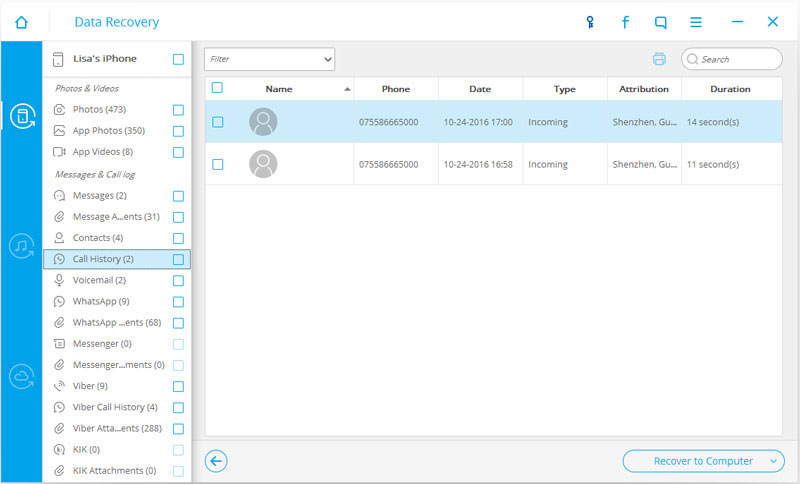Screen dimensions: 800x484
Task: Tick the Lisa's iPhone checkbox
Action: pos(178,60)
